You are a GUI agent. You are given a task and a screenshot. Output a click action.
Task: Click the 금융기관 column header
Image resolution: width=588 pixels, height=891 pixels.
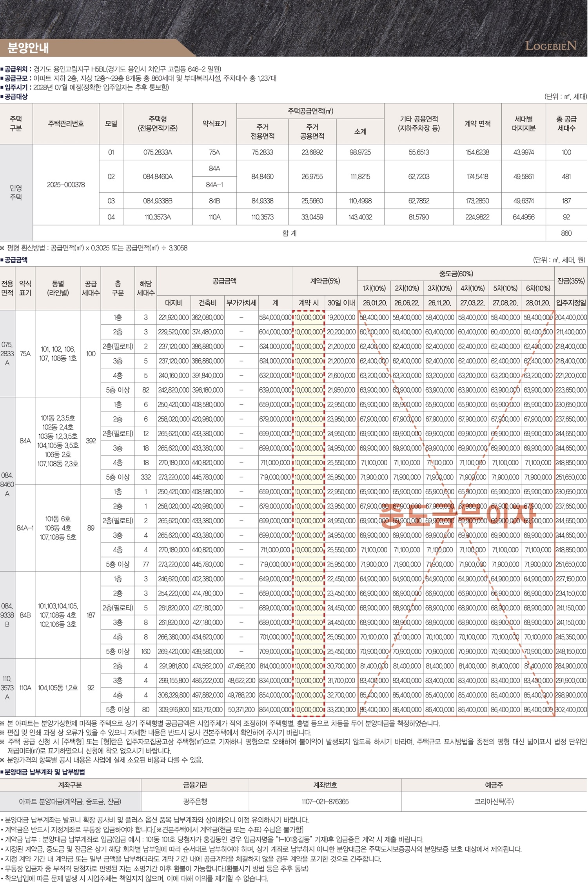point(195,785)
